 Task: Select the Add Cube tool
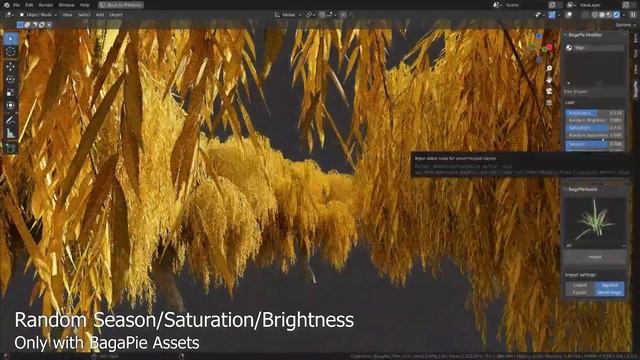[11, 148]
